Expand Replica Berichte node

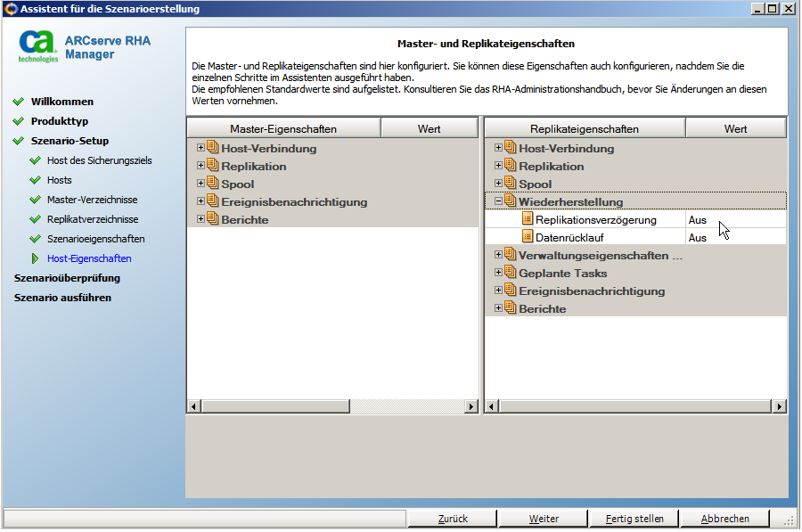[499, 308]
